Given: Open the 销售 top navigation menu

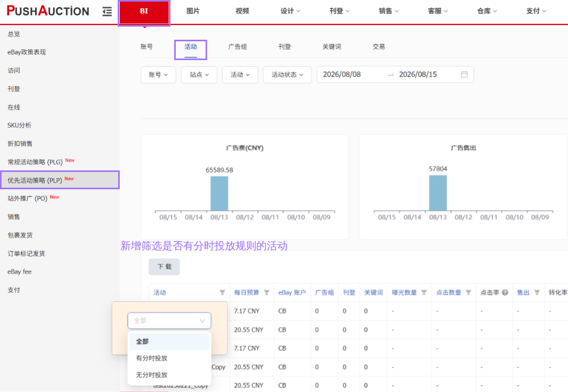Looking at the screenshot, I should [388, 11].
